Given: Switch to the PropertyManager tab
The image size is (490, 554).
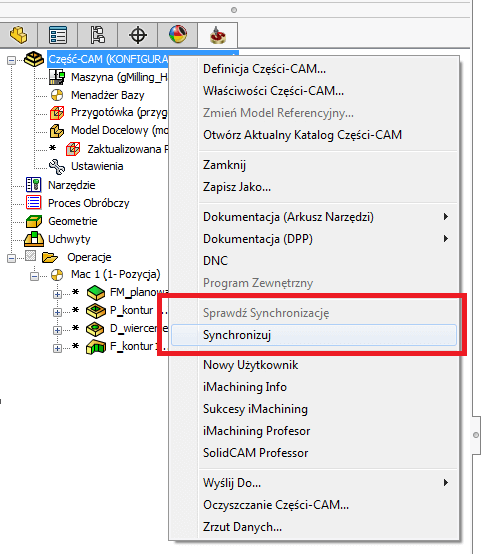Looking at the screenshot, I should coord(58,35).
